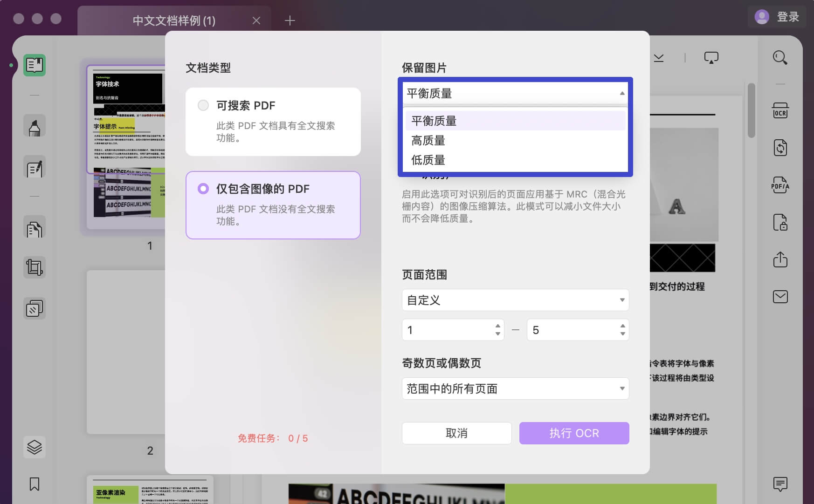Click the page-down chevron in top toolbar
The image size is (814, 504).
click(x=659, y=58)
